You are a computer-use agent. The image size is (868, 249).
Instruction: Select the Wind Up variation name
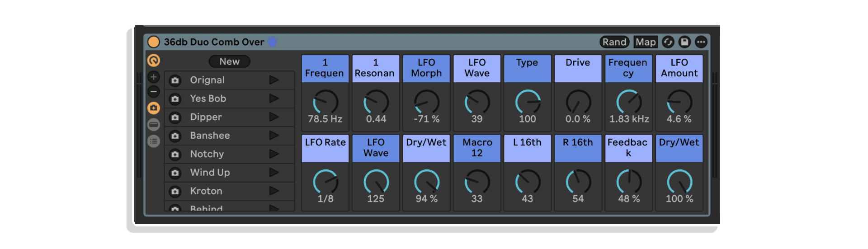click(210, 173)
